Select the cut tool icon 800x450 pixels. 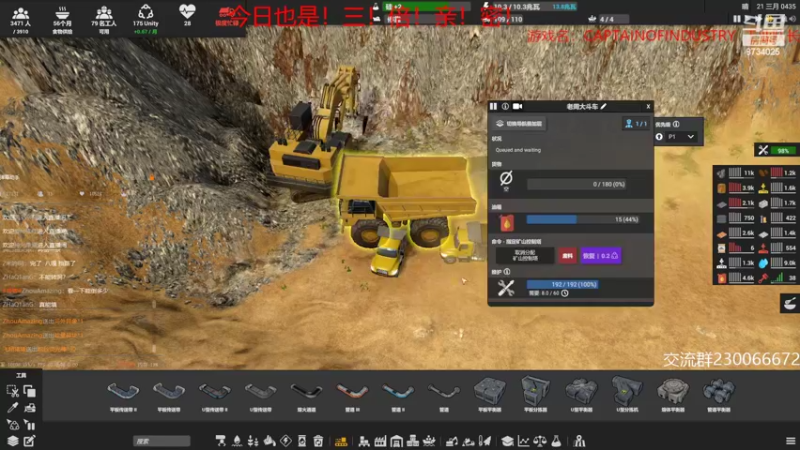click(12, 391)
